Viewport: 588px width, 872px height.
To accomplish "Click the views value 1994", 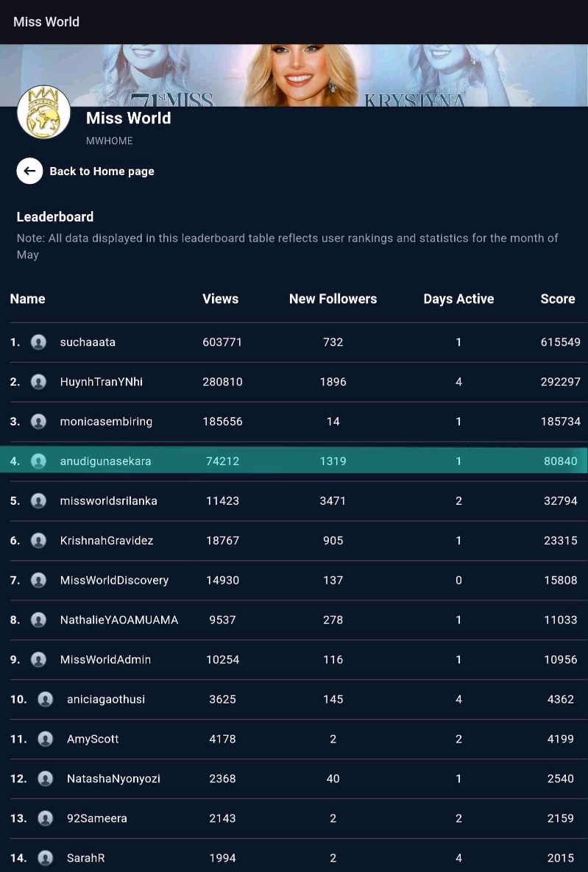I will 222,857.
